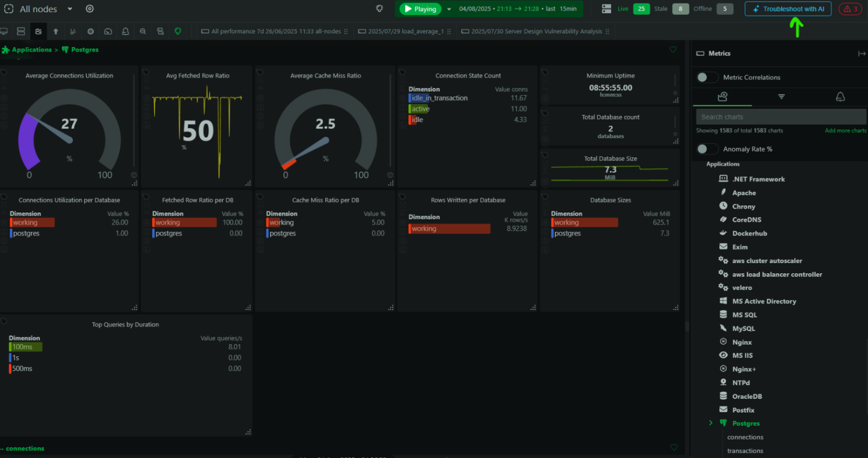Click the Average Cache Miss Ratio gauge
This screenshot has width=868, height=458.
[326, 130]
